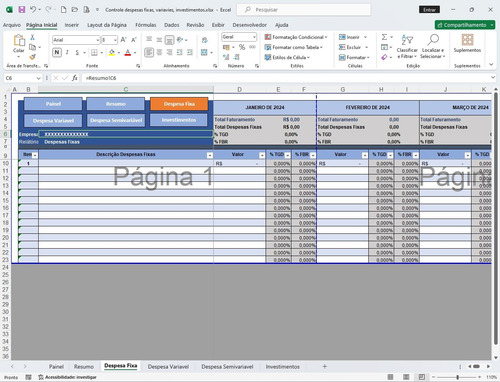Save the workbook from quick access

(22, 10)
